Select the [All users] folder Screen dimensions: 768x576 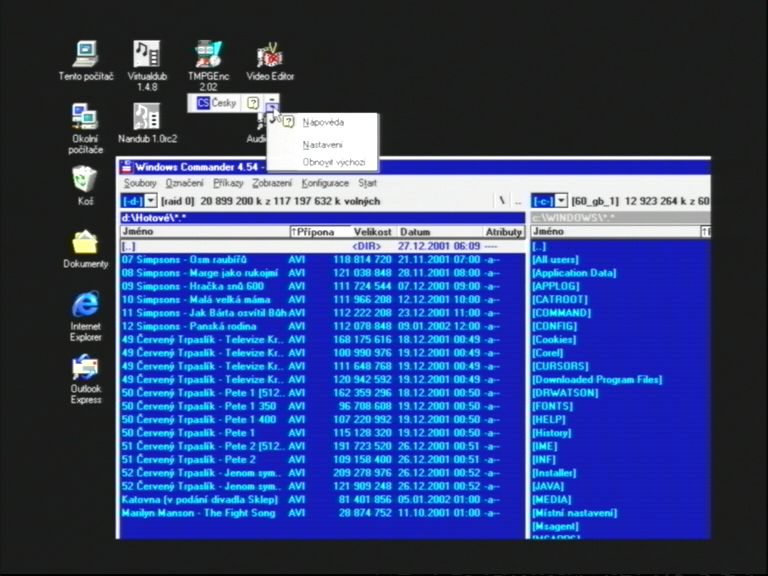[555, 260]
